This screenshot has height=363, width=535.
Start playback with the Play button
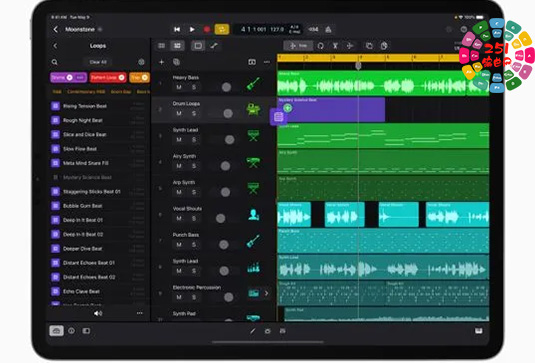pos(192,30)
